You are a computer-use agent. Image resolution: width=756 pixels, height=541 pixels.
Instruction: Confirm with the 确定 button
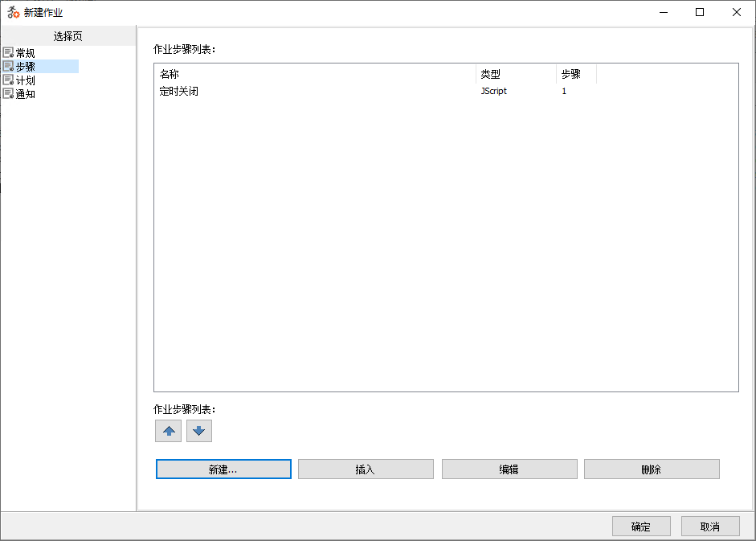641,526
